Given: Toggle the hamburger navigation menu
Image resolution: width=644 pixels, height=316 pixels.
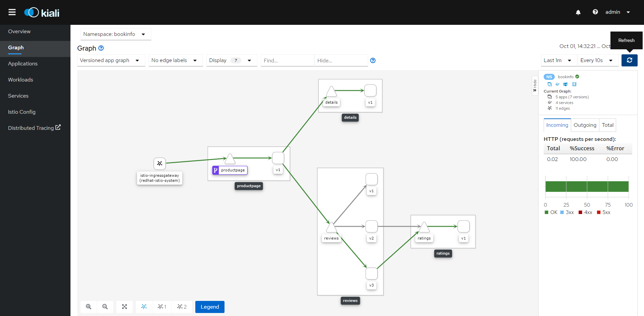Looking at the screenshot, I should 12,12.
